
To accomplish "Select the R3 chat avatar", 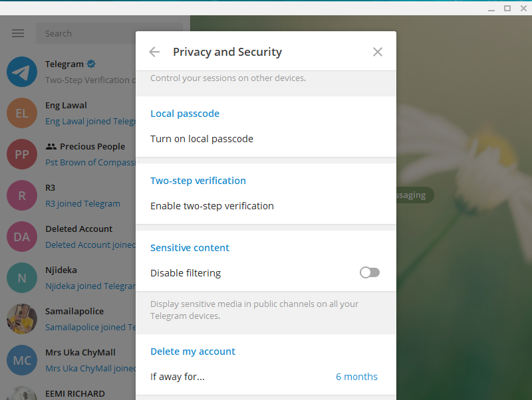I will pos(21,195).
